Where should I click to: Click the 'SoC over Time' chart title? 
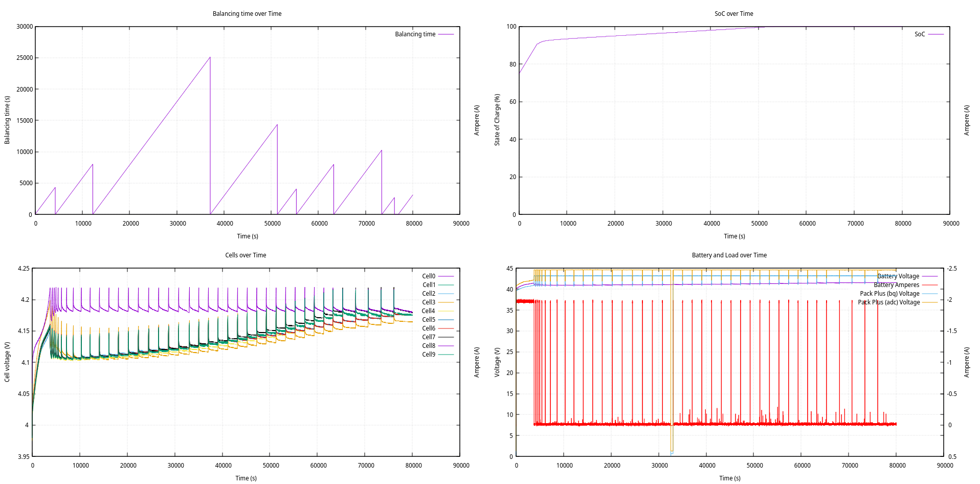click(x=733, y=14)
